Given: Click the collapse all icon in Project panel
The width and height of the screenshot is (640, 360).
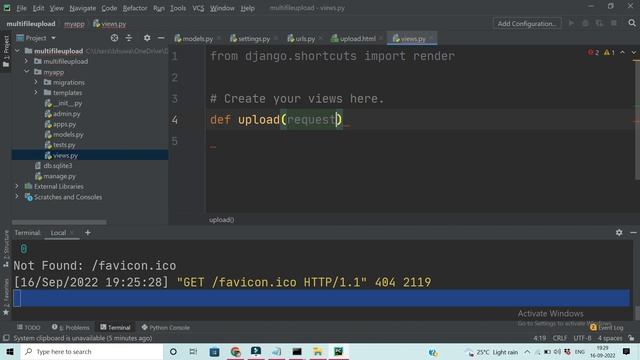Looking at the screenshot, I should 129,38.
